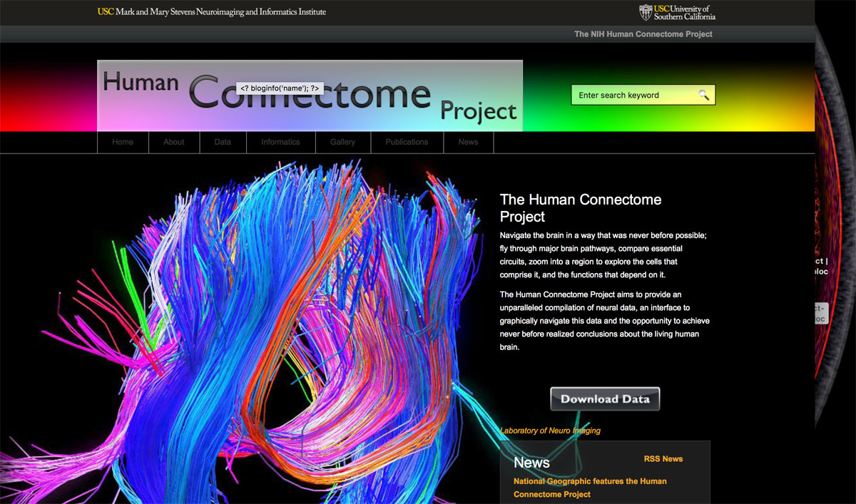This screenshot has width=856, height=504.
Task: Click the paragraph starting The Human Connectome Project aims
Action: pos(605,321)
